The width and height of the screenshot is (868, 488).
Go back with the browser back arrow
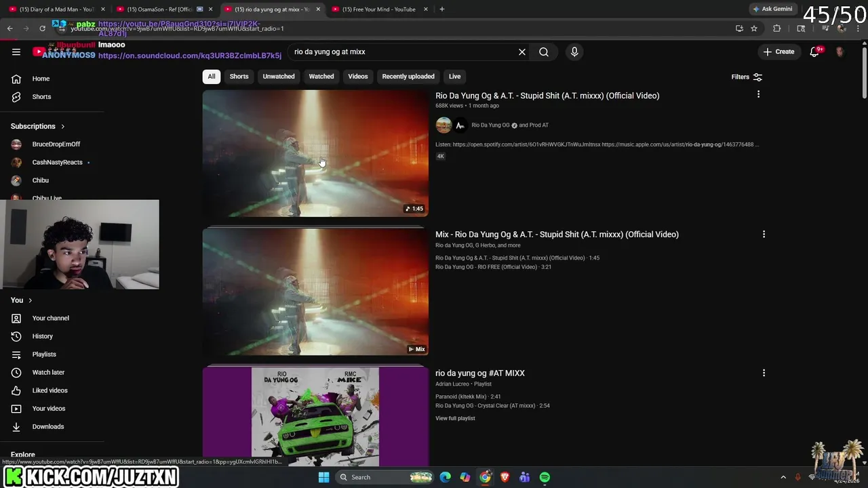tap(9, 28)
